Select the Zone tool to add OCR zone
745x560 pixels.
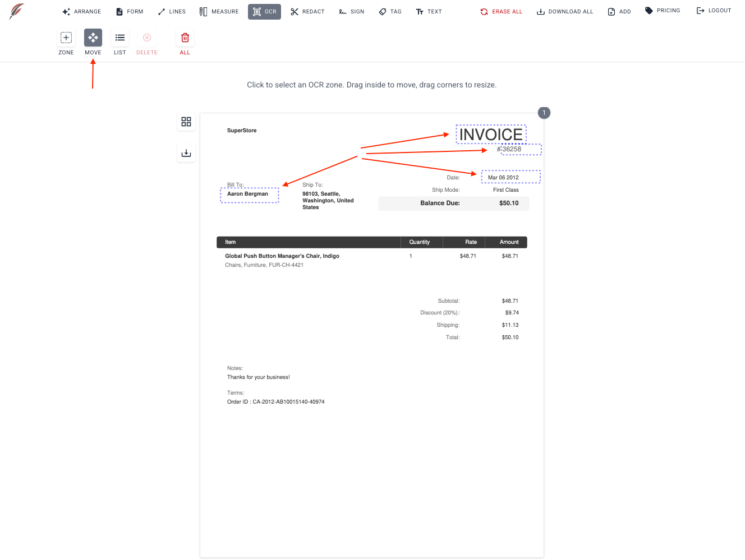point(66,38)
